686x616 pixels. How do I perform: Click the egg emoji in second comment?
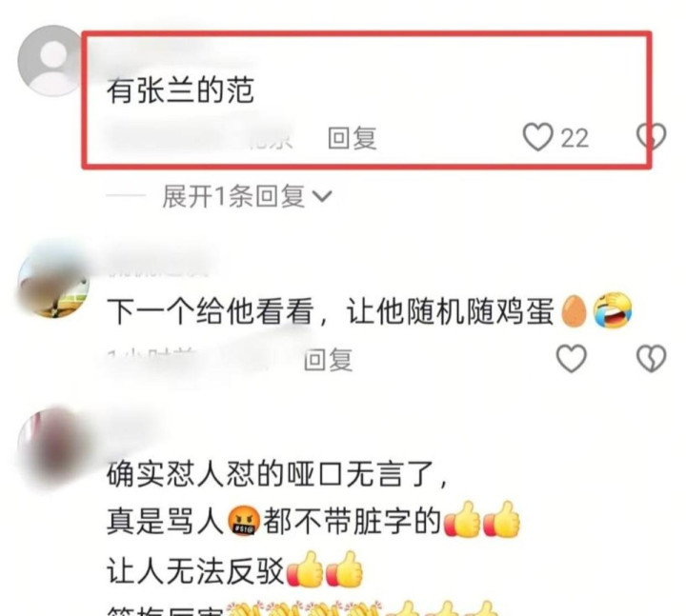pyautogui.click(x=574, y=311)
